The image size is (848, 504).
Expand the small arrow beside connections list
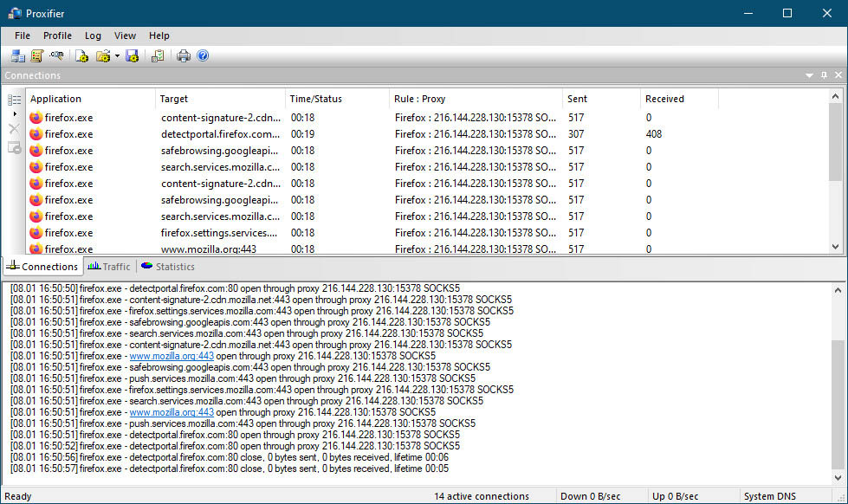(15, 114)
